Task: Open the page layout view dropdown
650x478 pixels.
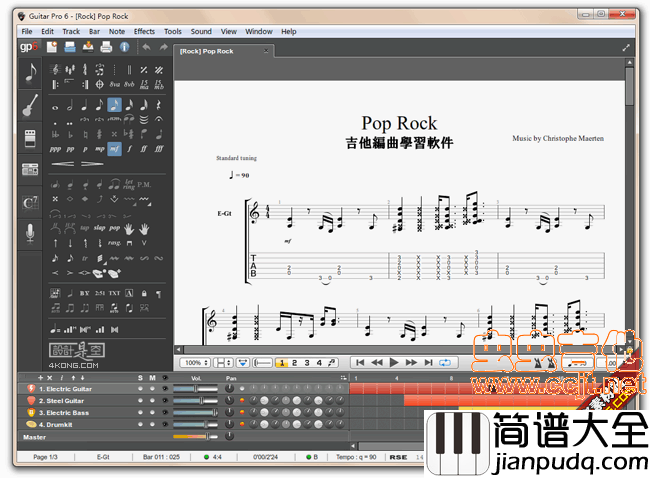Action: (223, 363)
